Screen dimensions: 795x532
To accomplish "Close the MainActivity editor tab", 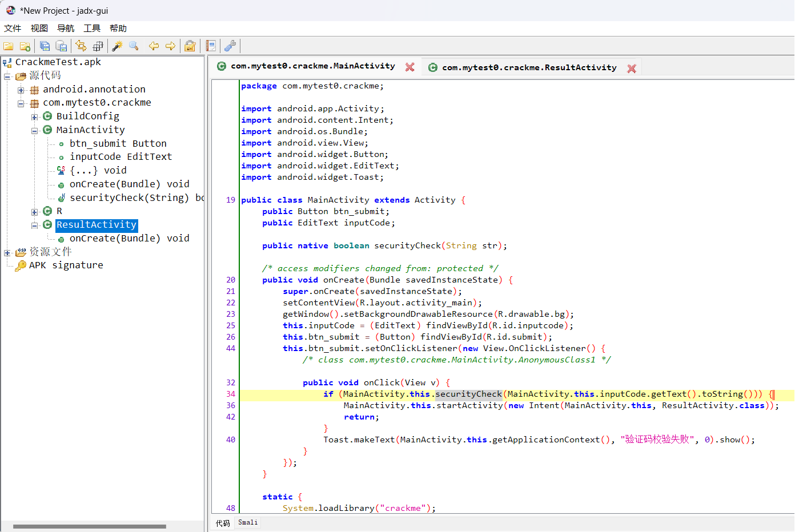I will coord(410,67).
